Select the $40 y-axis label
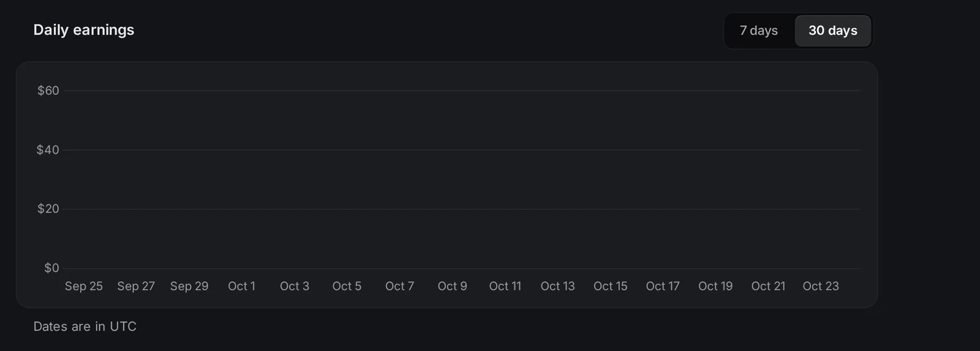980x351 pixels. [48, 150]
